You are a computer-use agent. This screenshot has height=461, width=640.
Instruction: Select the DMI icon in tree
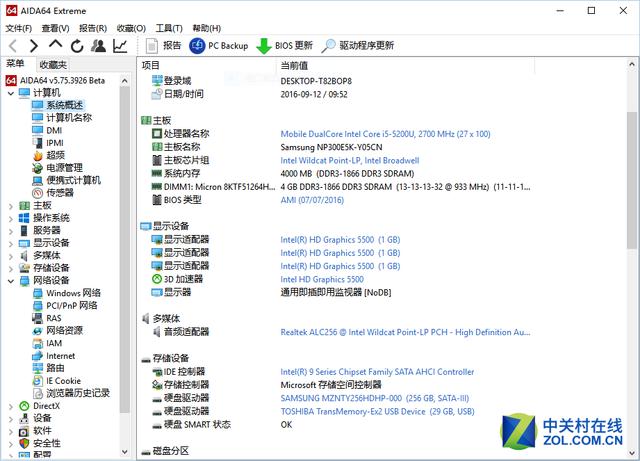click(x=38, y=130)
